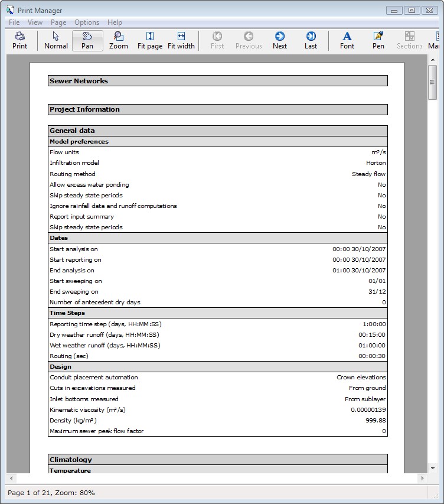Viewport: 444px width, 504px height.
Task: Click the Print Manager title bar icon
Action: 10,10
